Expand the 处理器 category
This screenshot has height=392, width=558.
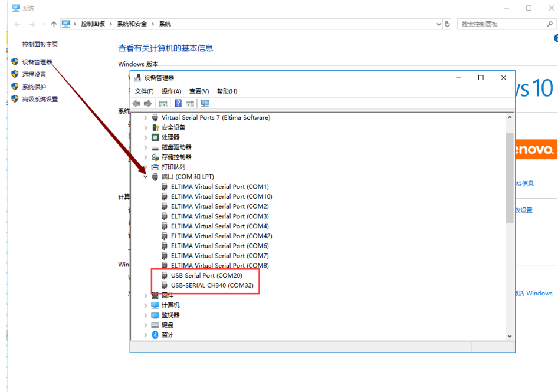coord(146,137)
